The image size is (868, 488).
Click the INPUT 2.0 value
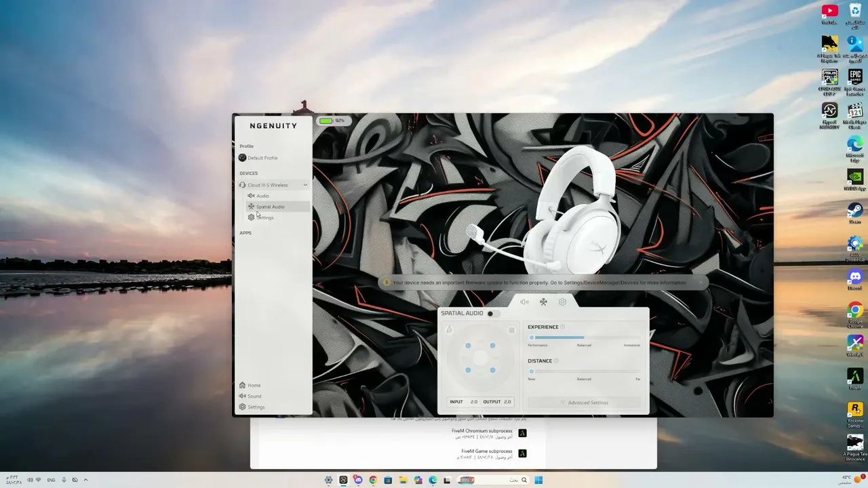(473, 402)
